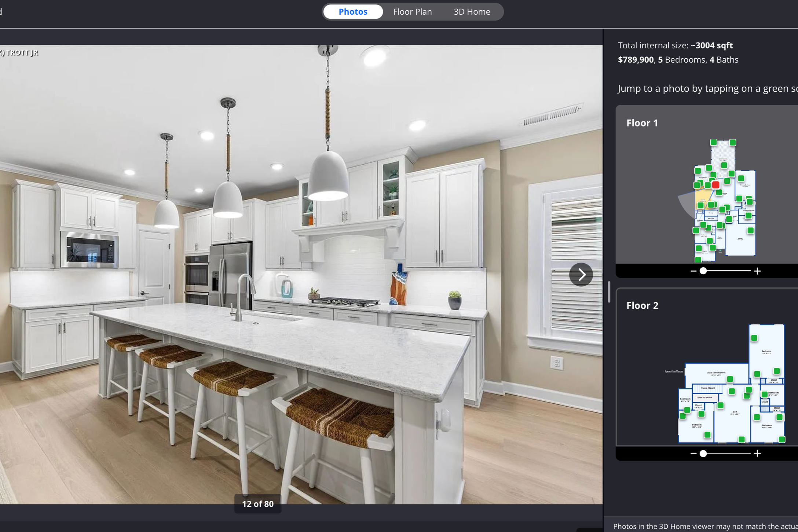Tap green marker in Floor 1 primary bedroom

[x=741, y=179]
